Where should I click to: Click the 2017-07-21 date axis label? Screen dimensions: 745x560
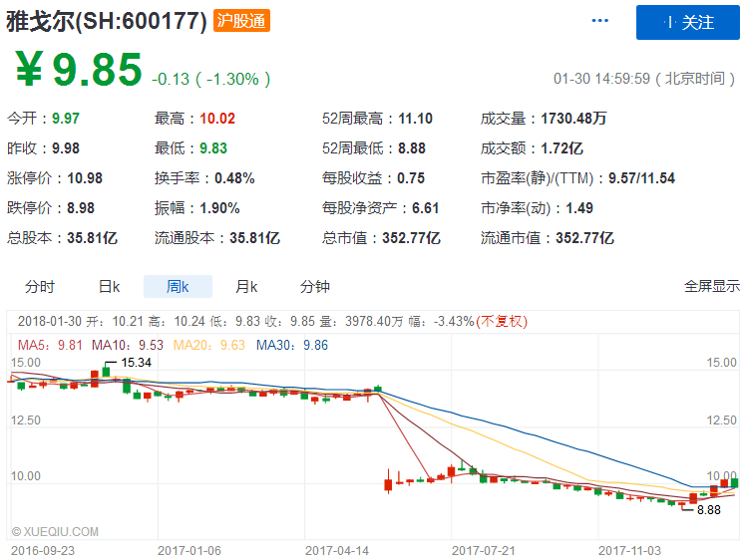(x=484, y=550)
